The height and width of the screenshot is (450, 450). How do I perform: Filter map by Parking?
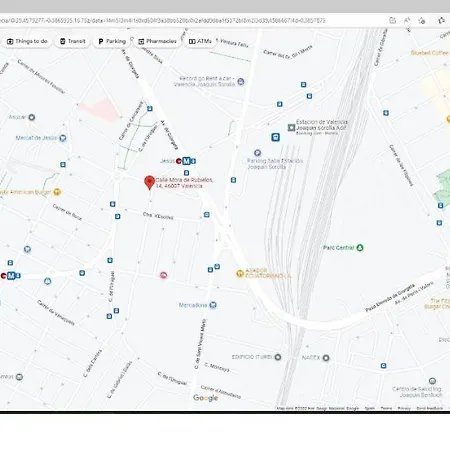click(x=112, y=41)
